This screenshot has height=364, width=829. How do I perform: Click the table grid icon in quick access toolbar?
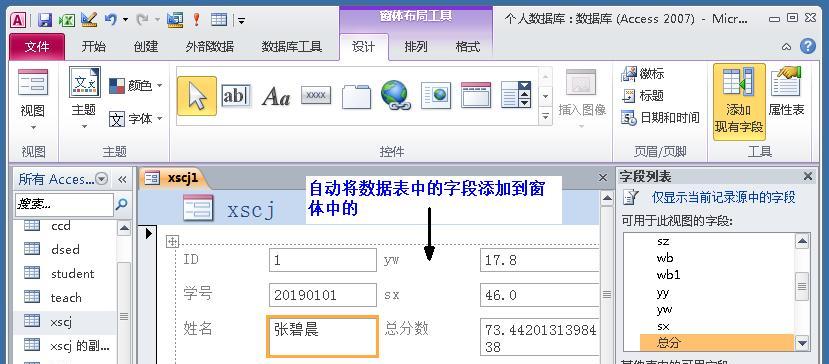pos(218,20)
